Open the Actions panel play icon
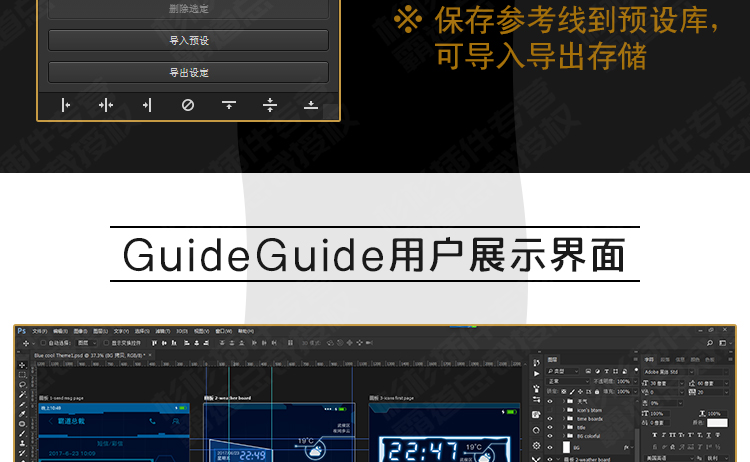 click(536, 374)
